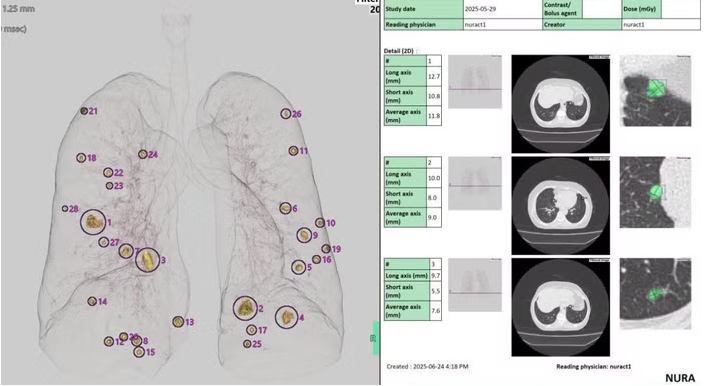
Task: View the zoomed green-segmented image of nodule 1
Action: coord(655,91)
